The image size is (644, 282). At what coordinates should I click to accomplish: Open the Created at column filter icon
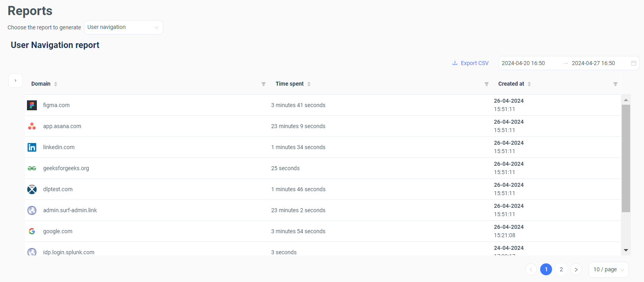point(615,84)
